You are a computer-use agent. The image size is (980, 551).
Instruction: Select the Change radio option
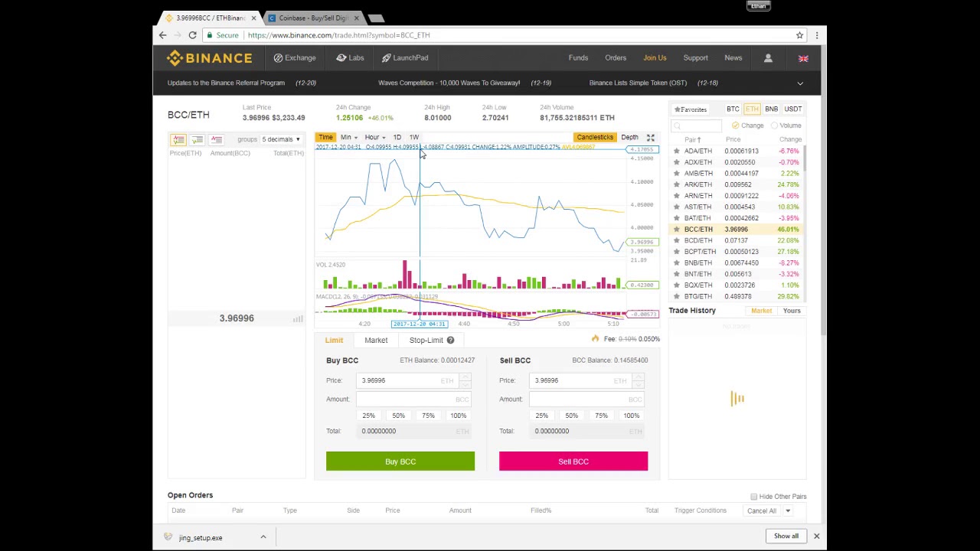(x=735, y=126)
